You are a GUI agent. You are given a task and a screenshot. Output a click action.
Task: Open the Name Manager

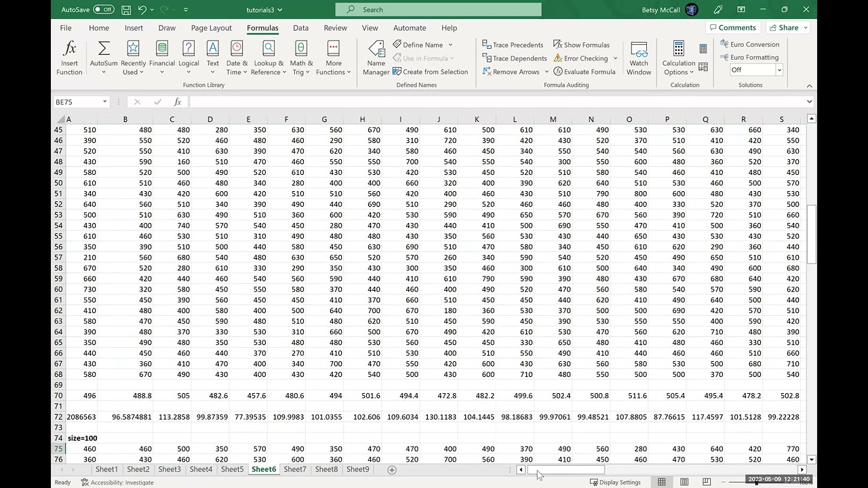[x=376, y=58]
